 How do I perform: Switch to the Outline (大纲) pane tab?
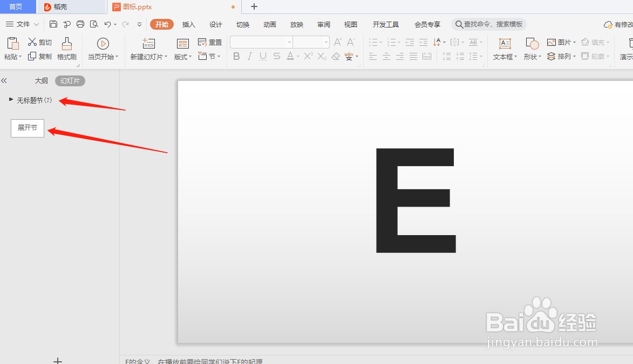[x=41, y=81]
